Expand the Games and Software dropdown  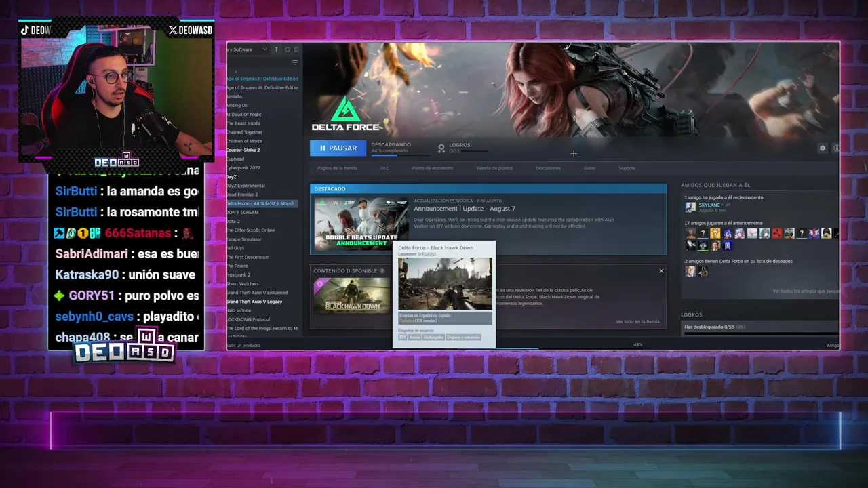pos(248,49)
